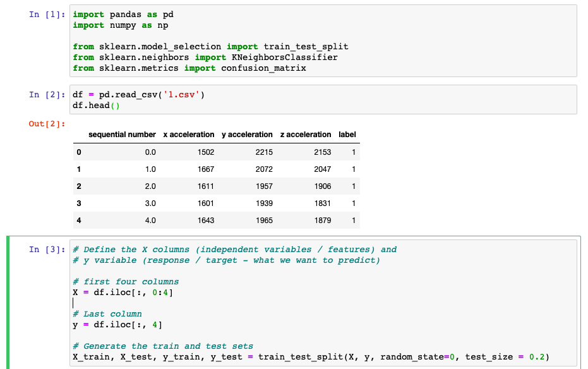Image resolution: width=588 pixels, height=369 pixels.
Task: Click the cell value 1939
Action: [x=264, y=203]
